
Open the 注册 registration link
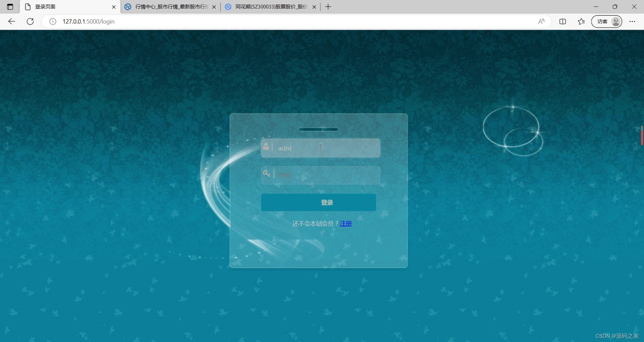[345, 224]
